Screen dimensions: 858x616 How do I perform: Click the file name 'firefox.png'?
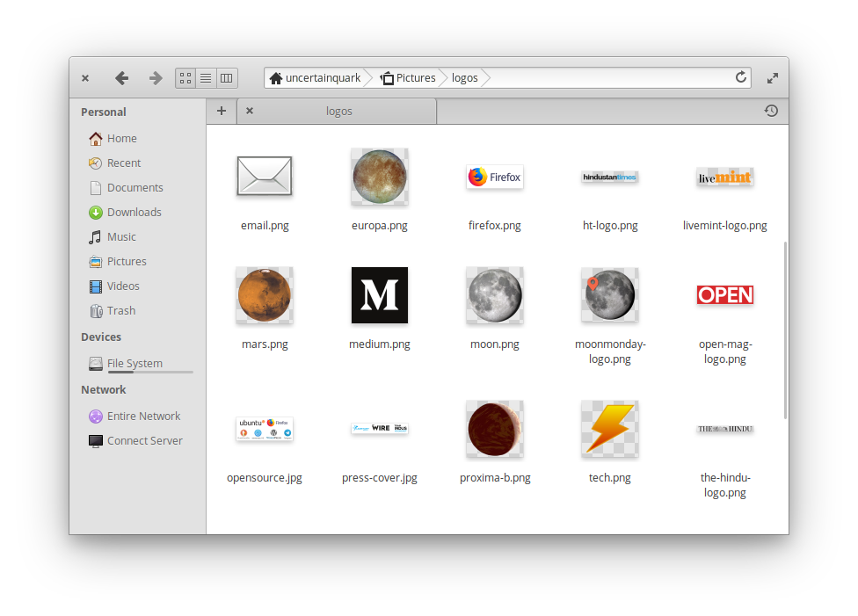[495, 225]
